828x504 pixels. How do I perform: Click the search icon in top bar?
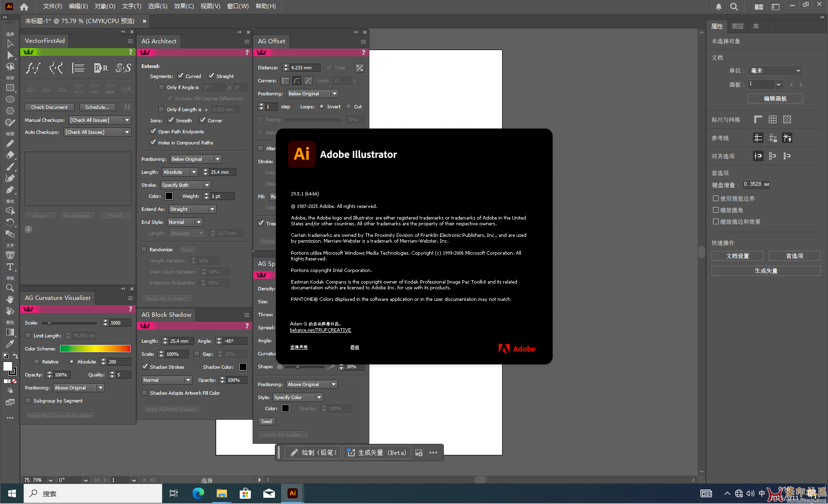point(734,7)
